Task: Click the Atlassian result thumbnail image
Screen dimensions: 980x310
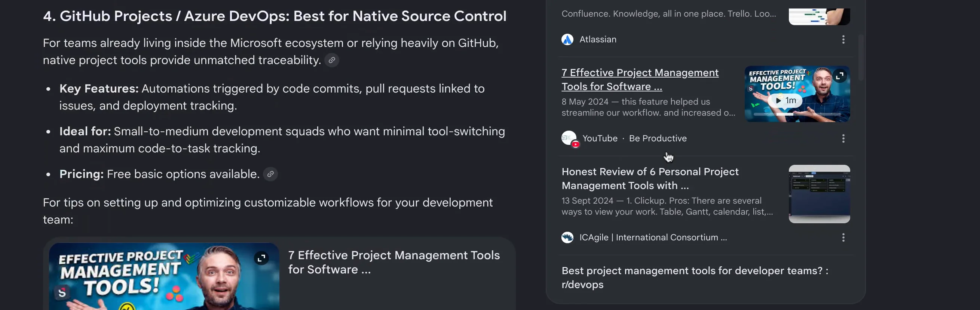Action: [x=819, y=17]
